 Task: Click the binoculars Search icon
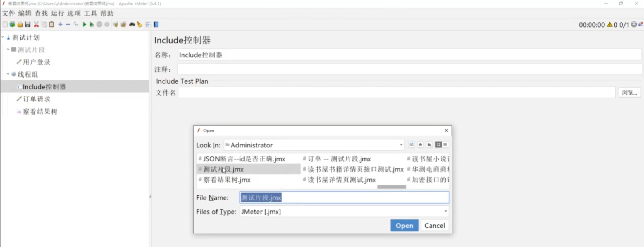pos(132,25)
